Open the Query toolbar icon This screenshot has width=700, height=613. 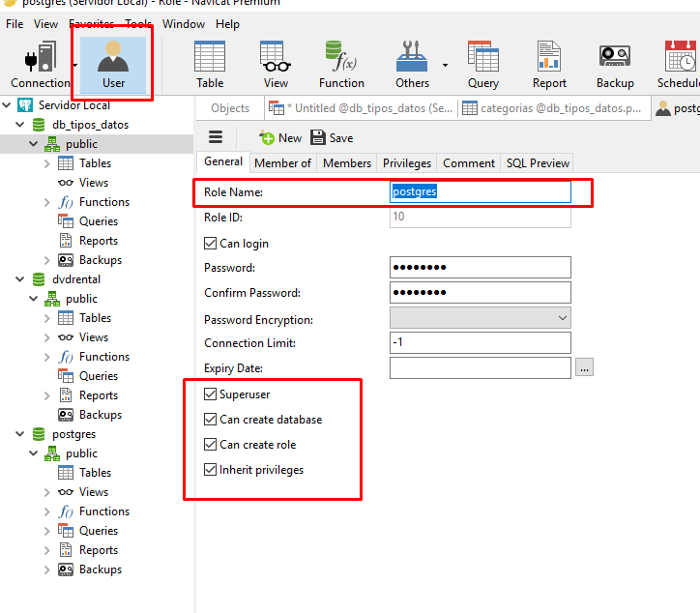483,65
